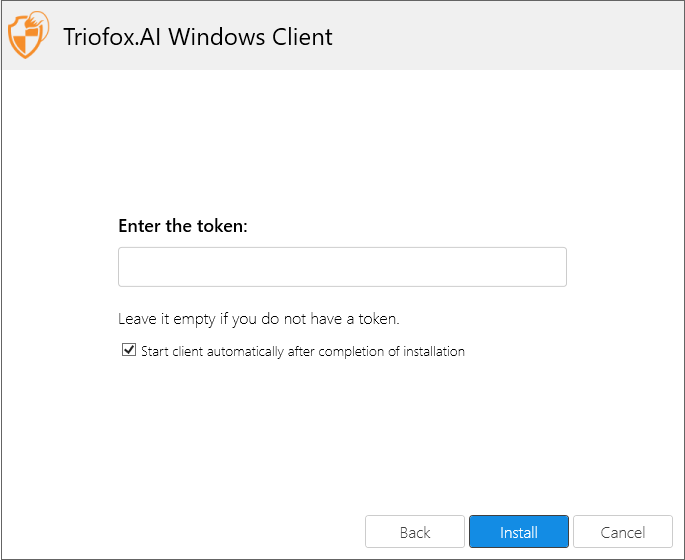Screen dimensions: 685x560
Task: Click the Install button
Action: 519,532
